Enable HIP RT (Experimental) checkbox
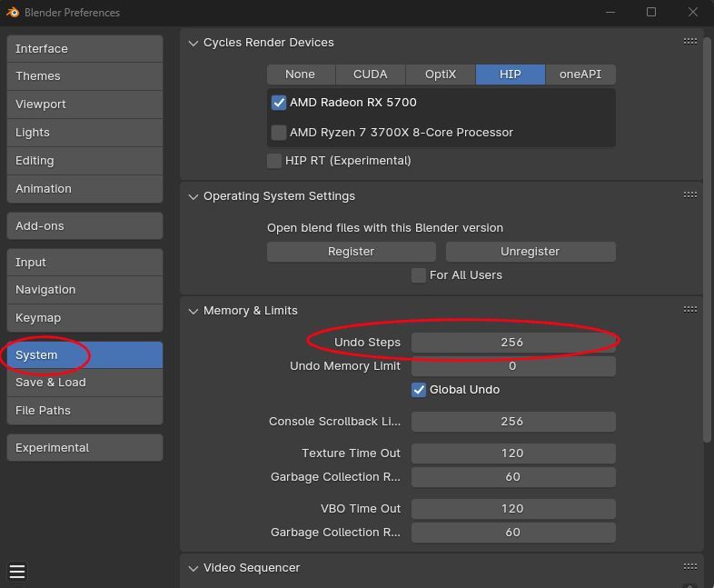714x588 pixels. [274, 161]
